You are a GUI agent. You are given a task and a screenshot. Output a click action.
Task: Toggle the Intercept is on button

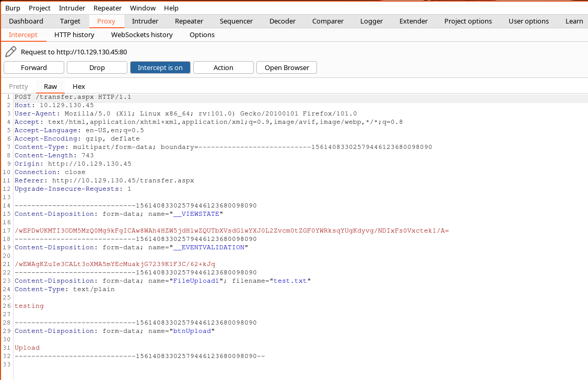160,67
